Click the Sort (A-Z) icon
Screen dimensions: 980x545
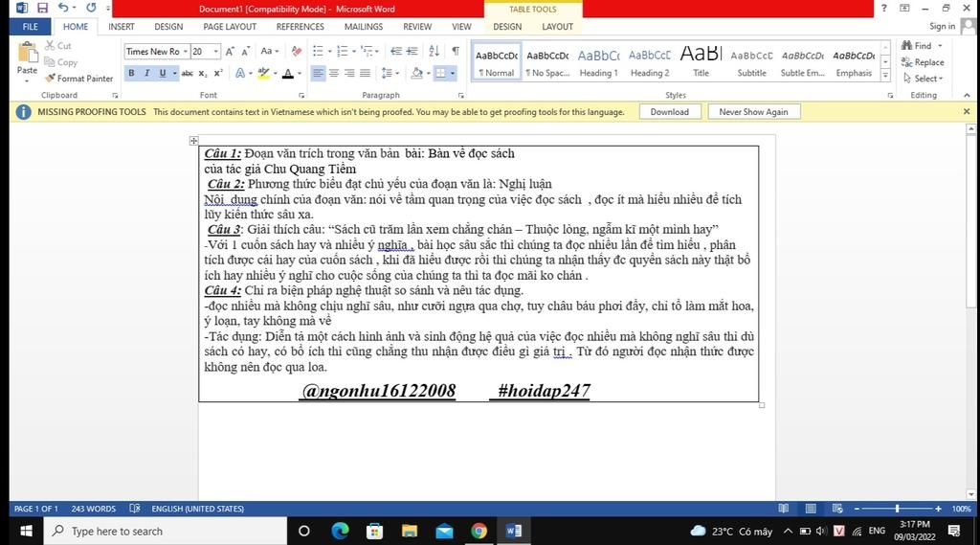(434, 52)
